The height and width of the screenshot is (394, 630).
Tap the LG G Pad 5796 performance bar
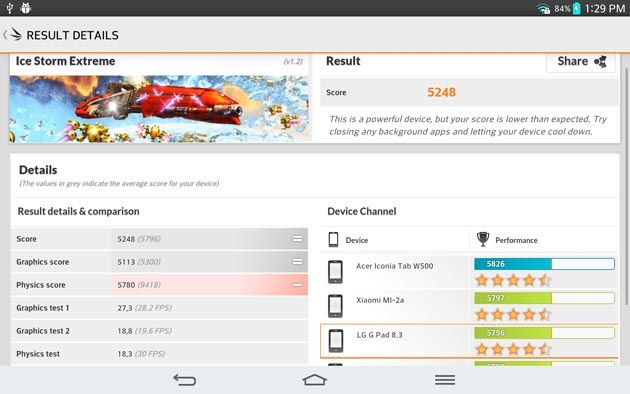[544, 333]
